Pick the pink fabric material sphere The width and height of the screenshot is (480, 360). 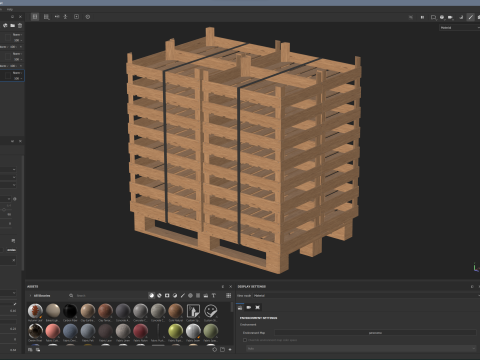(x=53, y=331)
